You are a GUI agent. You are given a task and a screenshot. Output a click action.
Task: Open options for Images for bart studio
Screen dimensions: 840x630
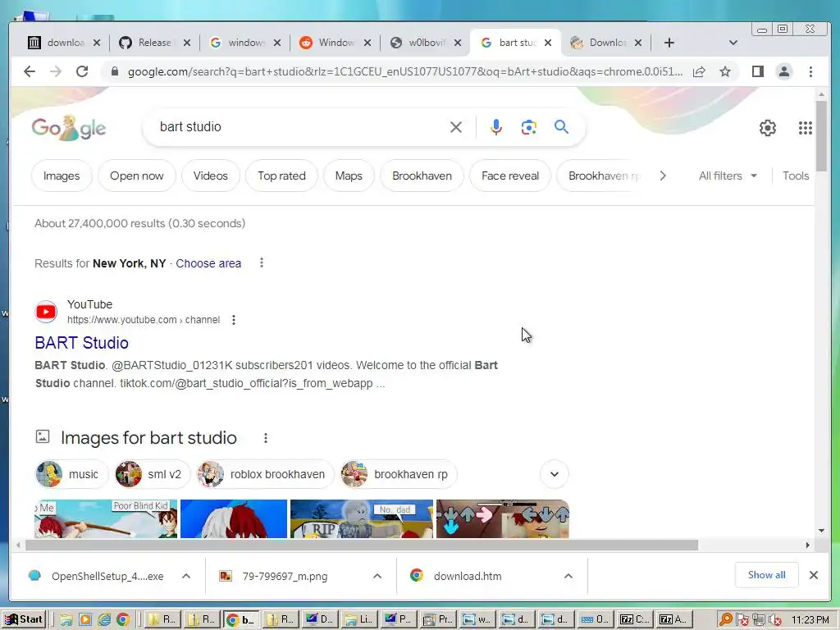click(266, 438)
